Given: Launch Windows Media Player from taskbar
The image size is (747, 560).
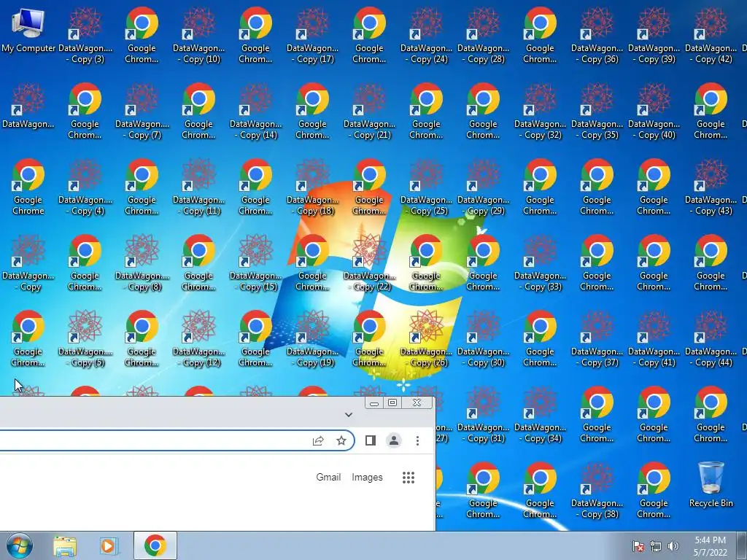Looking at the screenshot, I should pos(109,545).
